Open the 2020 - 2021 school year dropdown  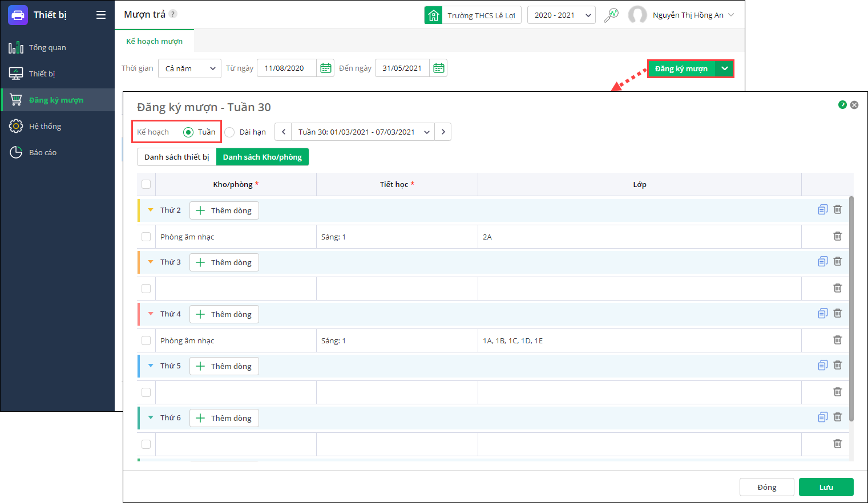pos(562,15)
